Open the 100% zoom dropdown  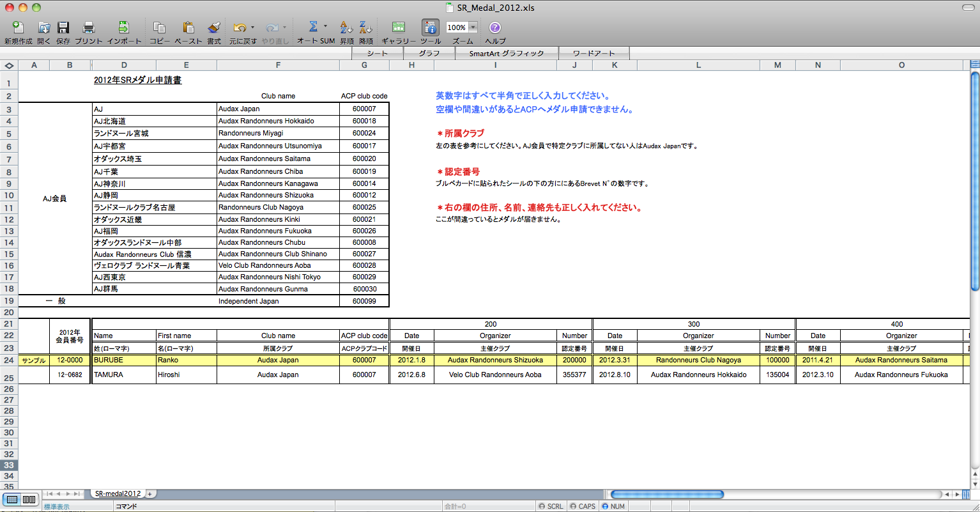pyautogui.click(x=473, y=27)
